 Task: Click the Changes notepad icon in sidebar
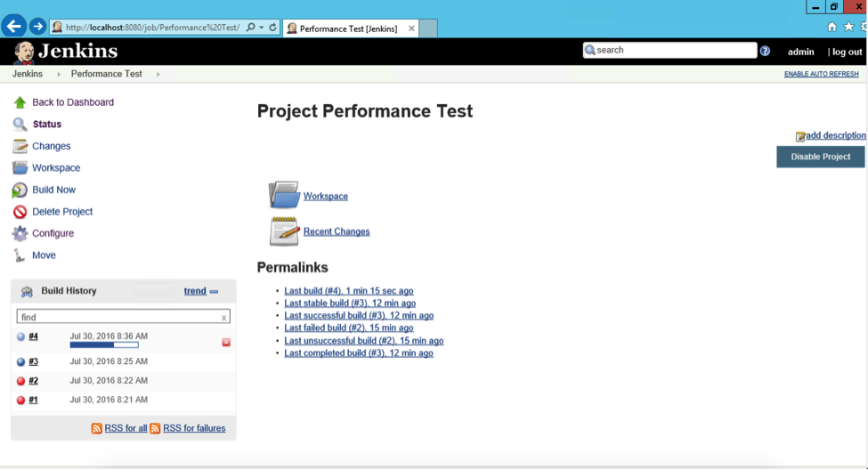point(20,146)
